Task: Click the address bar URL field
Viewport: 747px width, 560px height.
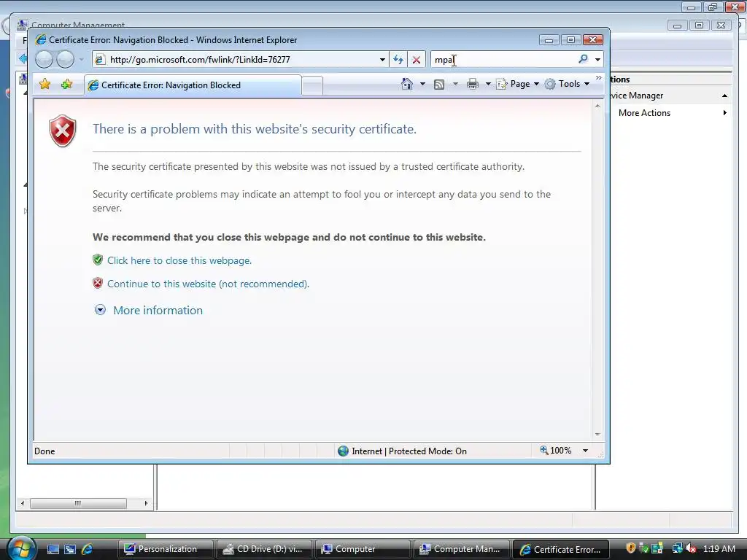Action: point(241,60)
